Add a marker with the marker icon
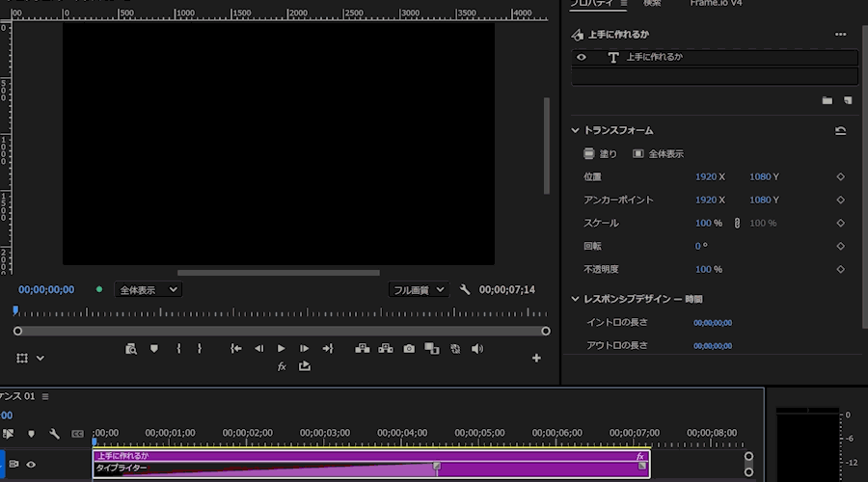The image size is (868, 482). 154,349
